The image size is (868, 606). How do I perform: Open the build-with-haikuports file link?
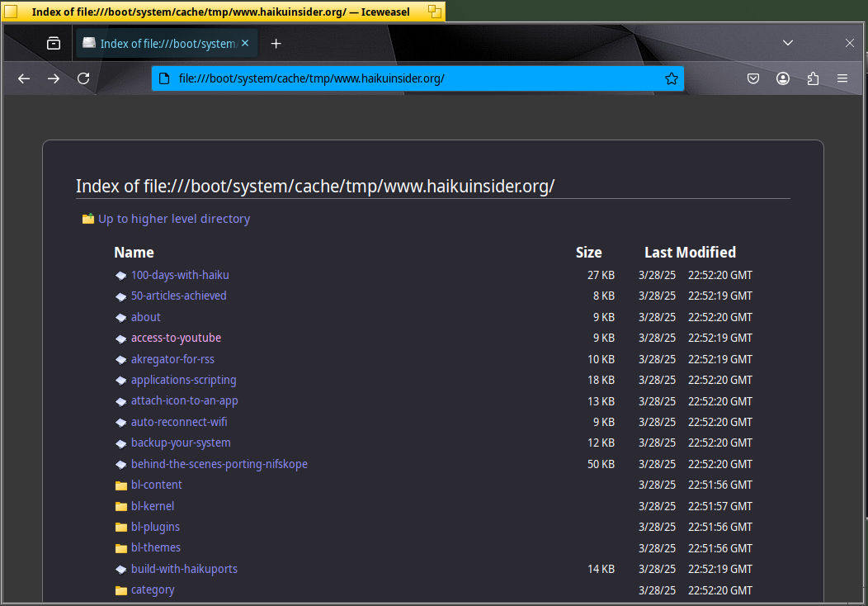(x=184, y=569)
